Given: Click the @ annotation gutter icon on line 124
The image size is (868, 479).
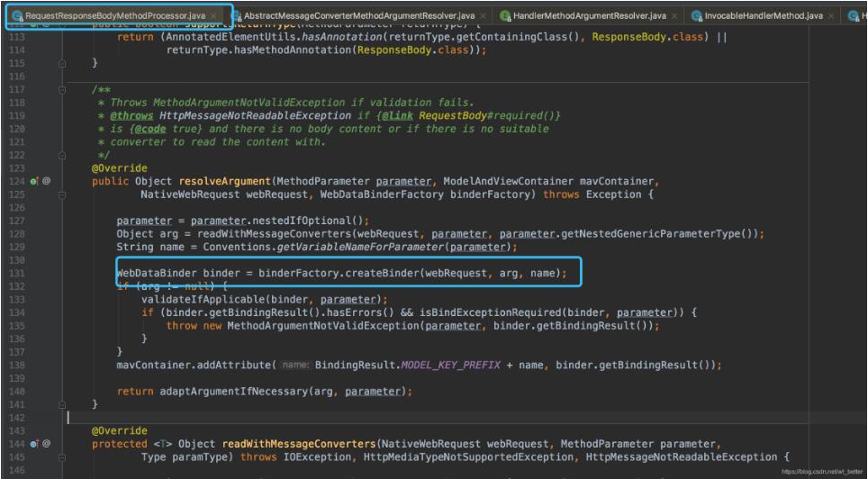Looking at the screenshot, I should tap(47, 180).
